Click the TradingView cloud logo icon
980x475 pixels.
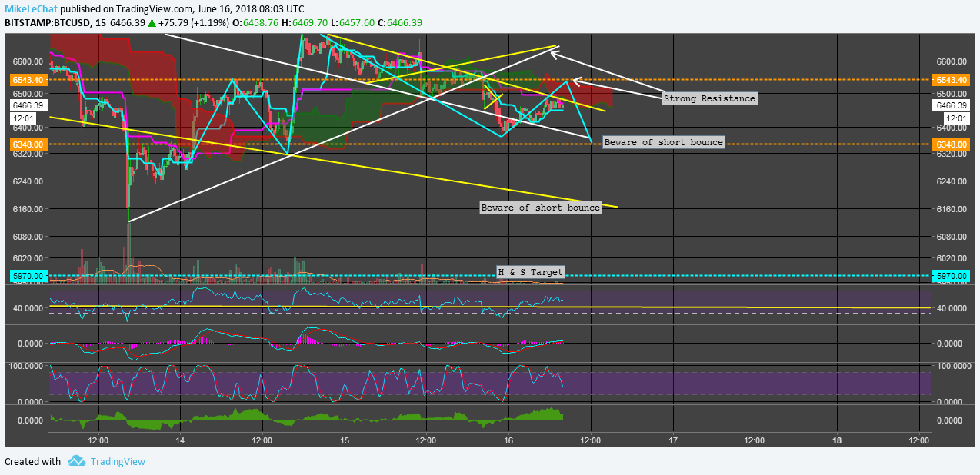click(x=76, y=461)
